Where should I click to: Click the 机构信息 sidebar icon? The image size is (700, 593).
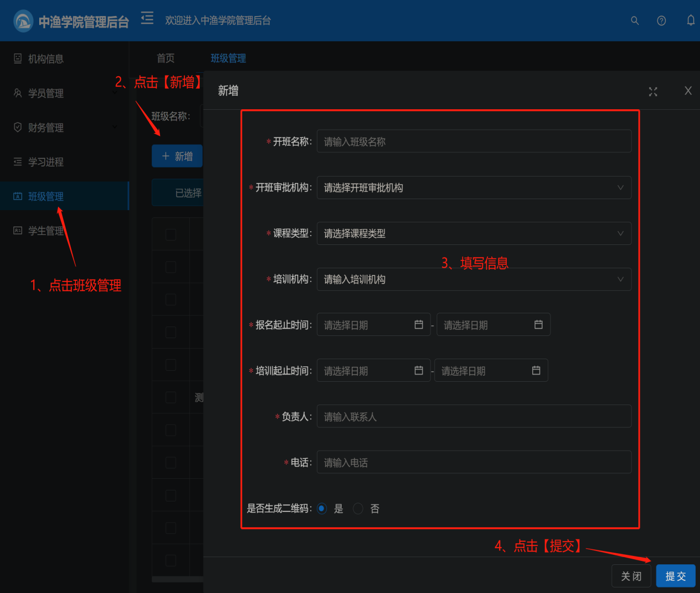coord(18,58)
